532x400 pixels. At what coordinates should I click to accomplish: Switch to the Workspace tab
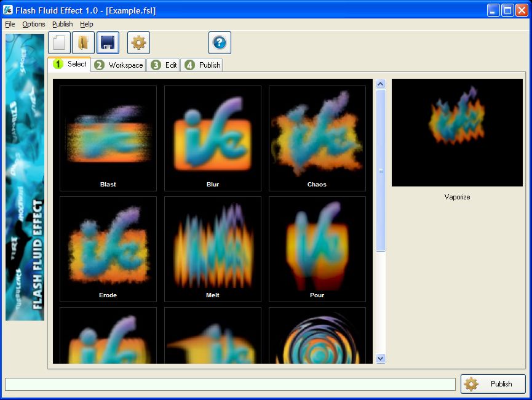point(119,65)
